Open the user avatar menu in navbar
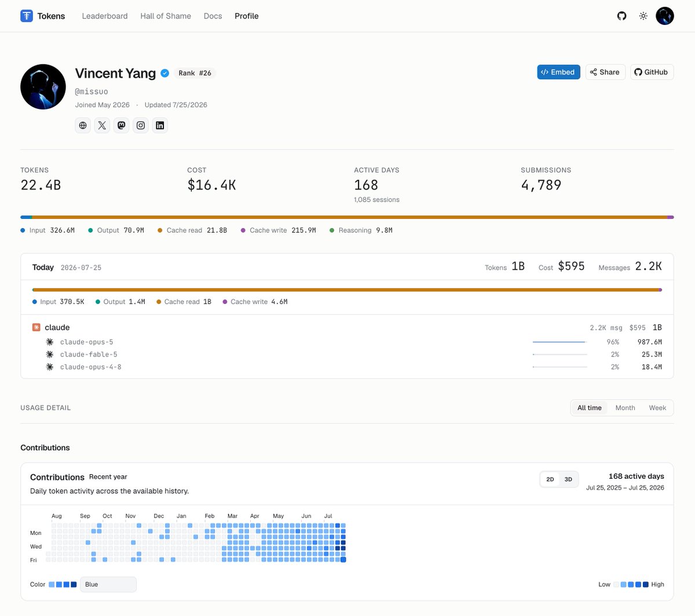This screenshot has height=616, width=695. [x=664, y=16]
